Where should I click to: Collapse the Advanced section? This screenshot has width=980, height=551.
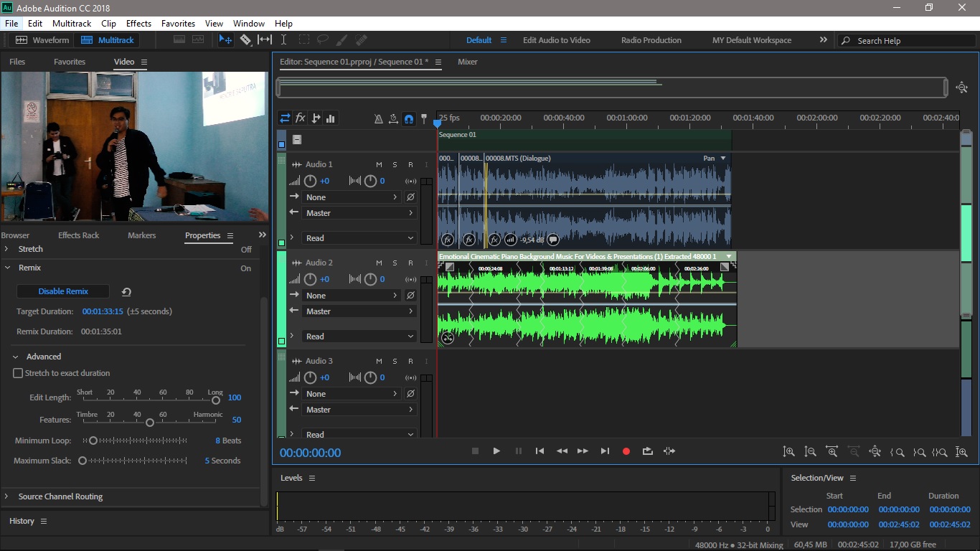(x=15, y=357)
